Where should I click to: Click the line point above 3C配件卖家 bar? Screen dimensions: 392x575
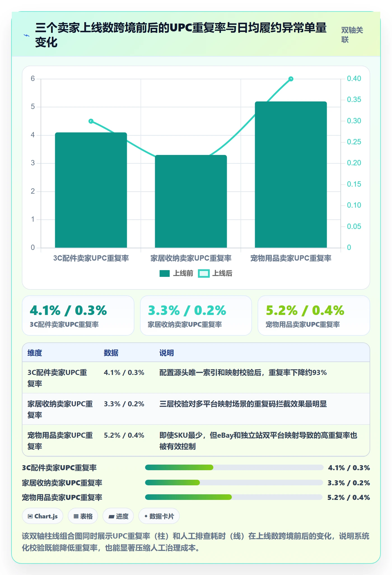pos(91,121)
